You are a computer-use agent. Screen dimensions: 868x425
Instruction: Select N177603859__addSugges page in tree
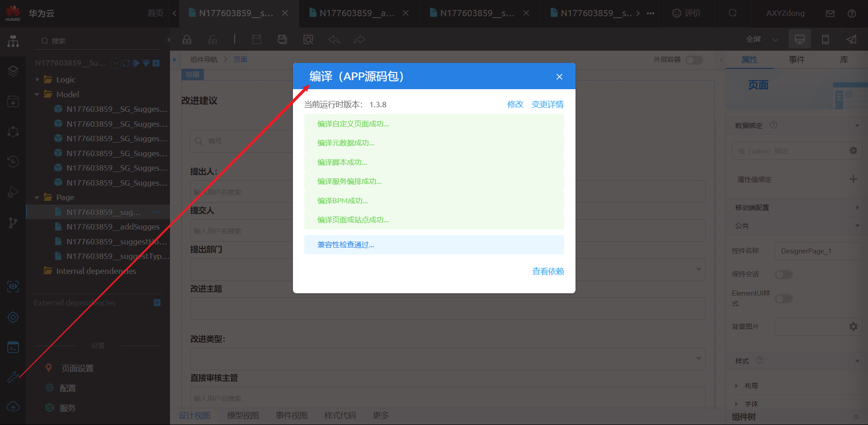tap(113, 227)
